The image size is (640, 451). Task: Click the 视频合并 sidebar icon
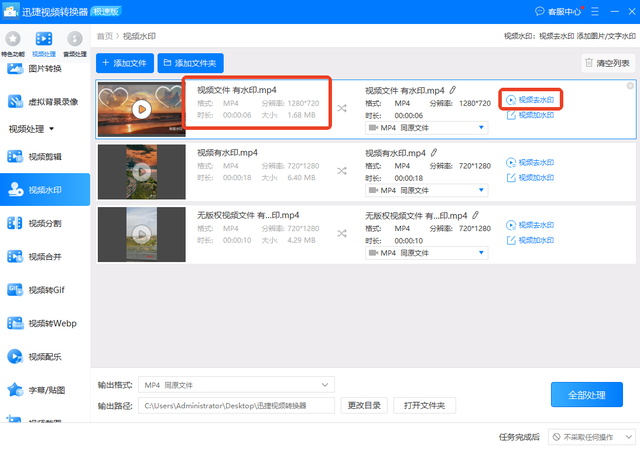(x=15, y=256)
